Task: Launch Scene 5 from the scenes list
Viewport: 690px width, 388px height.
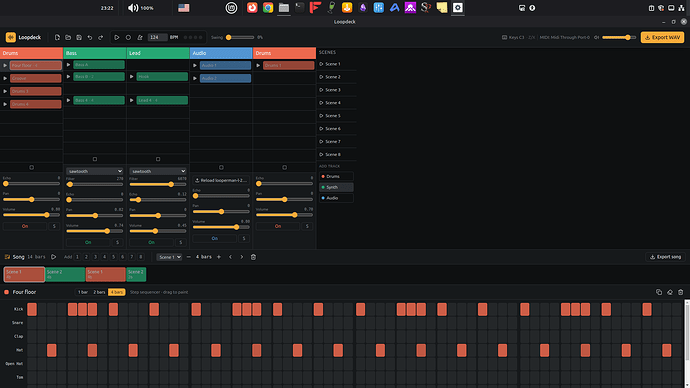Action: (x=336, y=116)
